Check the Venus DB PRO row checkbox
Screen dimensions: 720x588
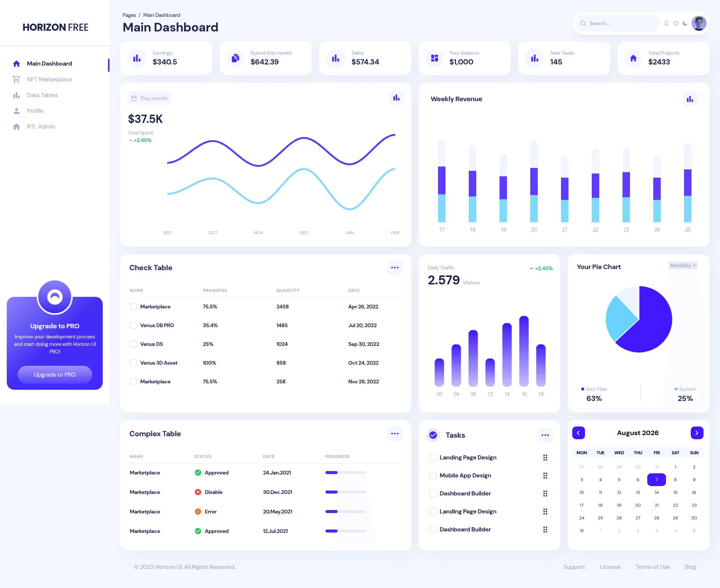point(133,325)
